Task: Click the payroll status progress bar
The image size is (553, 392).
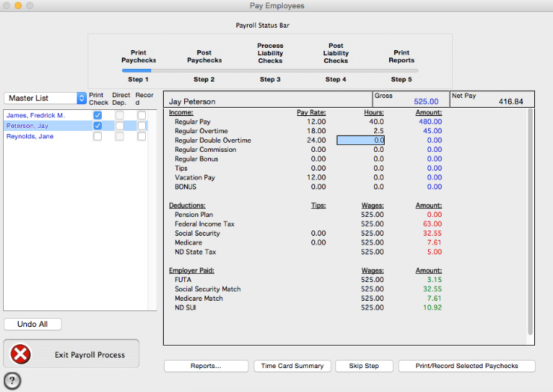Action: [x=270, y=70]
